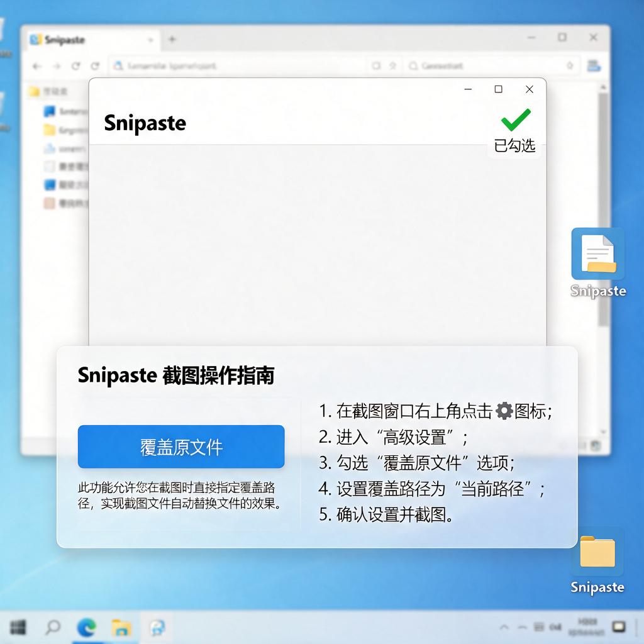This screenshot has height=644, width=644.
Task: Click the Snipaste 截图操作指南 heading
Action: 176,375
